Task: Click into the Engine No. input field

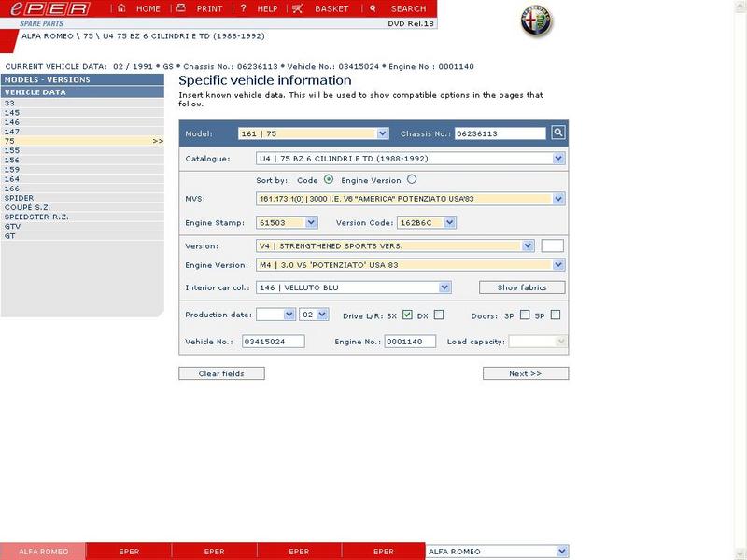Action: pos(410,342)
